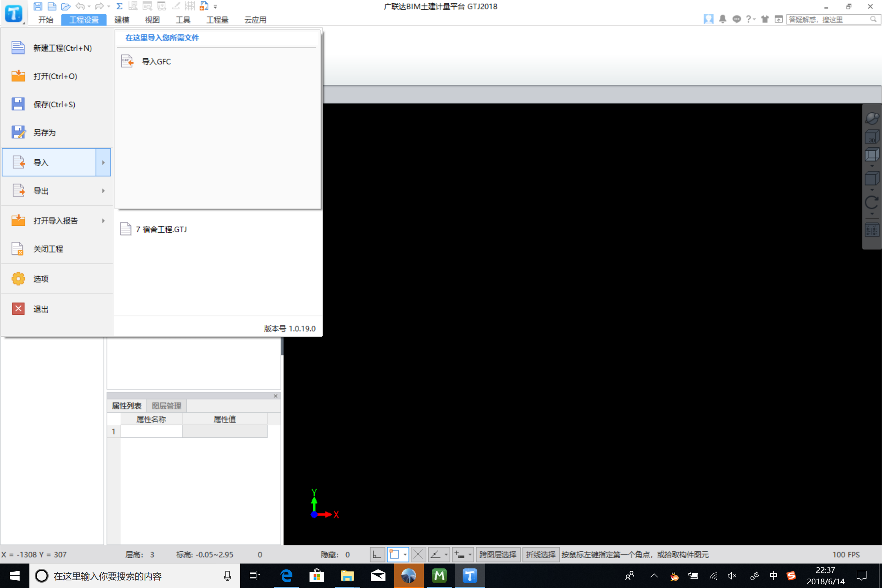Click 退出 to exit the application
882x588 pixels.
pos(57,309)
